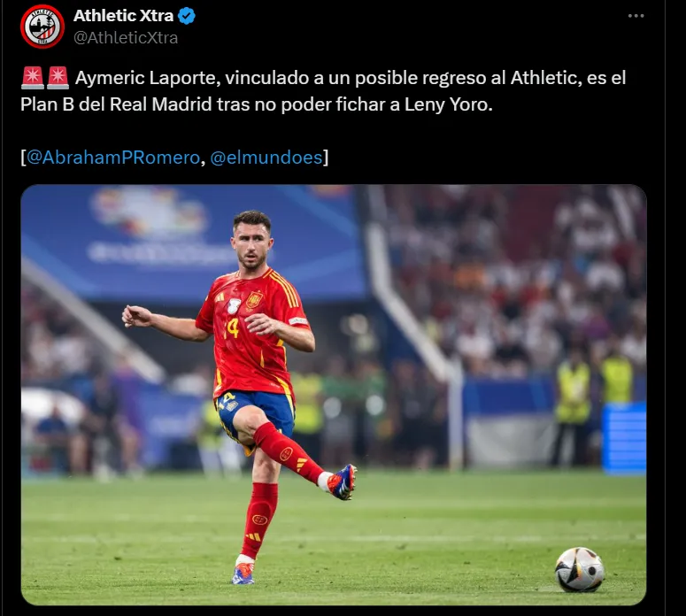Open the attached match photo

tap(334, 395)
